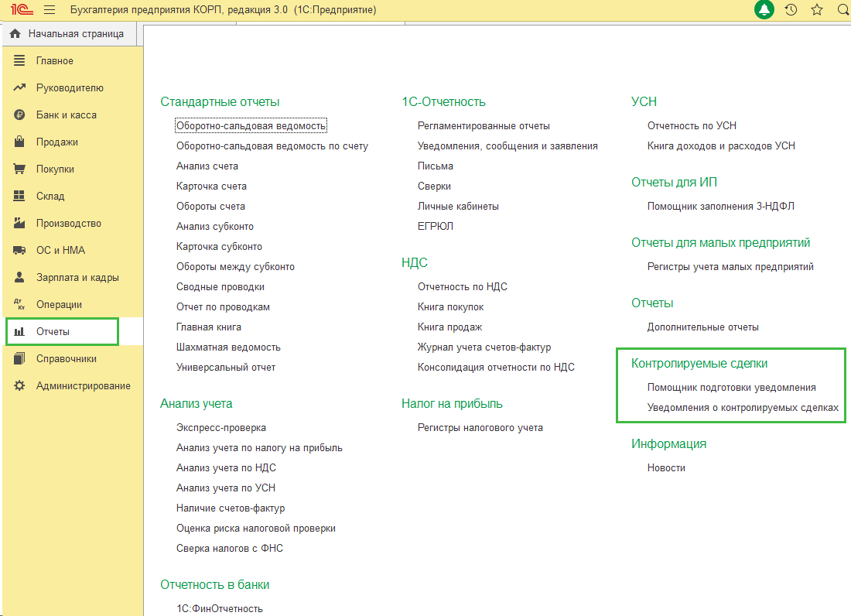
Task: Click the Продажи bag icon
Action: tap(19, 142)
